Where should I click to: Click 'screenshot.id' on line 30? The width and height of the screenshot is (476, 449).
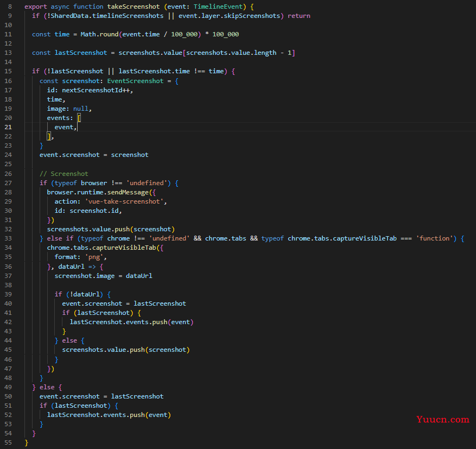click(94, 211)
